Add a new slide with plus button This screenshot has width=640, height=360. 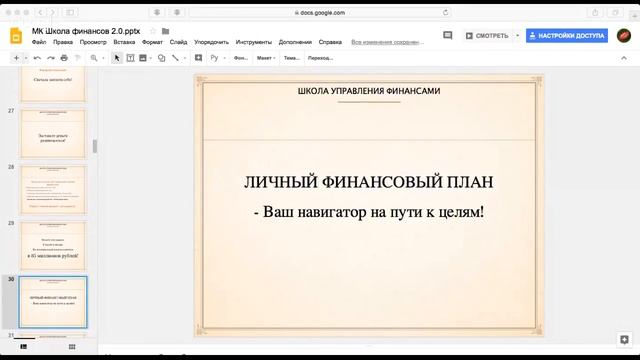click(x=16, y=58)
